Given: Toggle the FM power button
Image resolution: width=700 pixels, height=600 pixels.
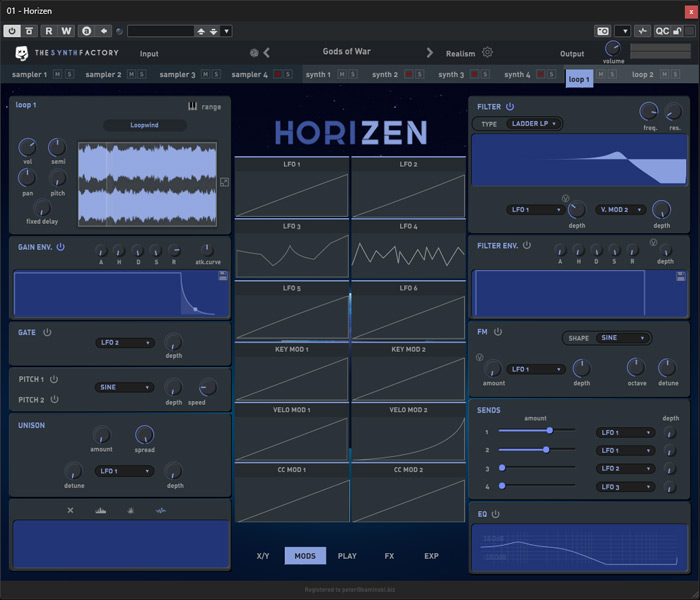Looking at the screenshot, I should tap(498, 332).
